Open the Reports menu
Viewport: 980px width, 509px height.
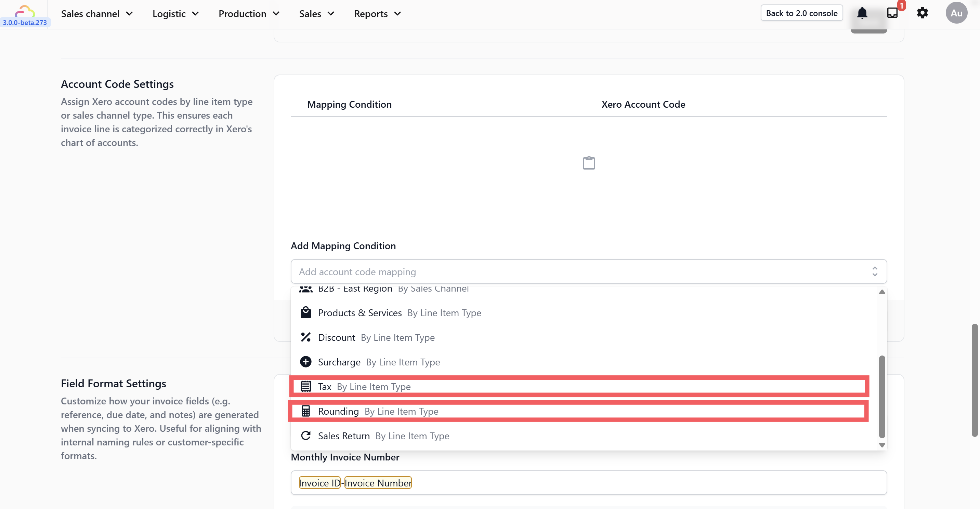[377, 14]
